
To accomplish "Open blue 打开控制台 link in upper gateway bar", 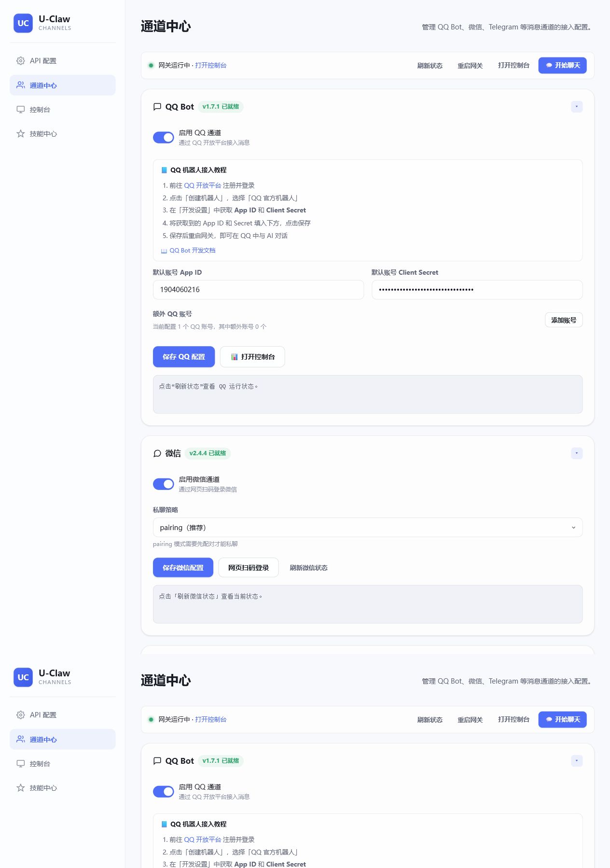I will (x=211, y=65).
